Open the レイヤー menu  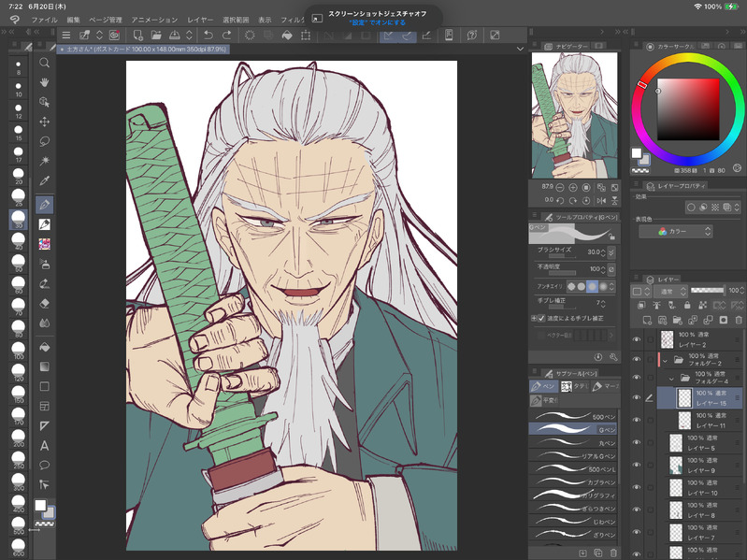point(200,19)
